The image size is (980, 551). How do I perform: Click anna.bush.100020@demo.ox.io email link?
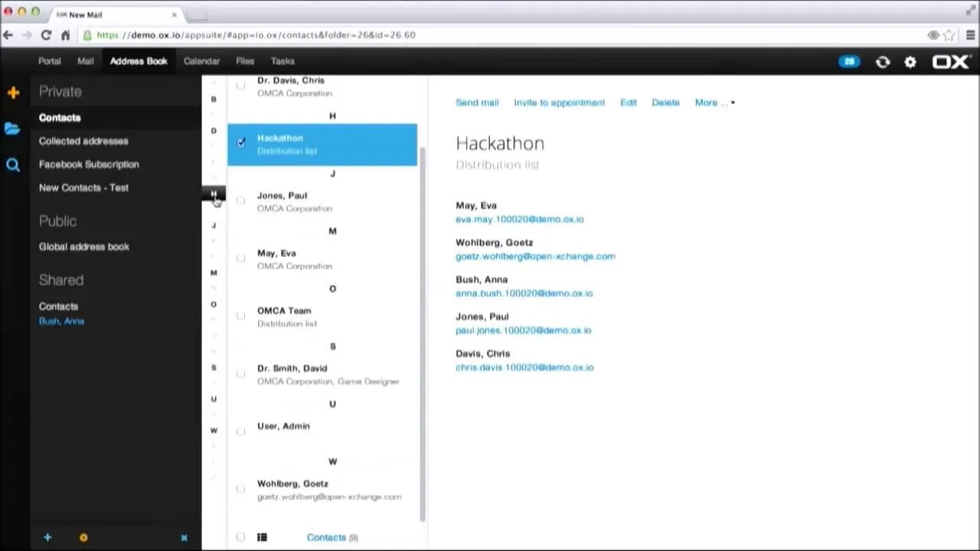tap(524, 293)
